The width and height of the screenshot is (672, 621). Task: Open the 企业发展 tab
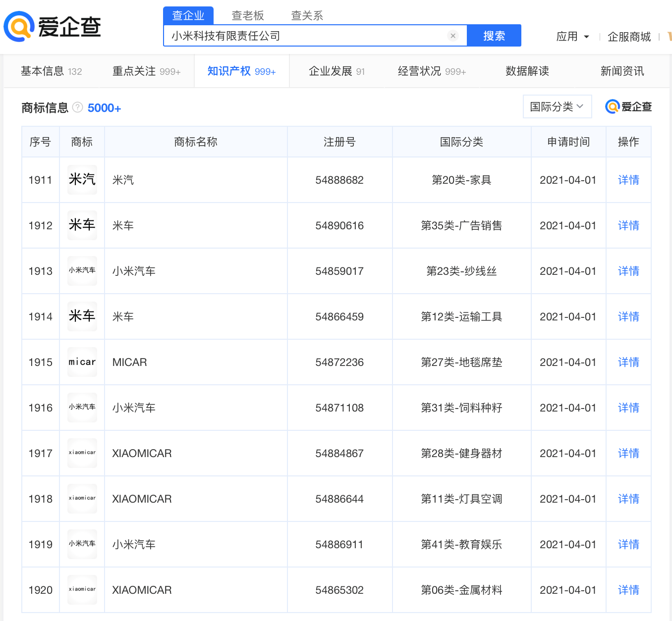[337, 71]
